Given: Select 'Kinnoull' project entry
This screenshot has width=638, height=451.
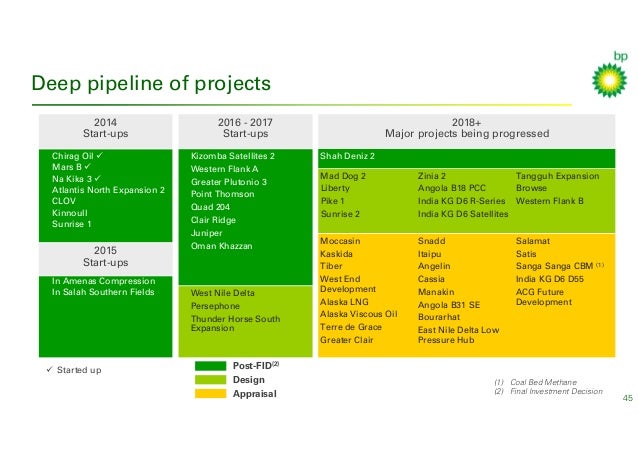Looking at the screenshot, I should point(70,212).
